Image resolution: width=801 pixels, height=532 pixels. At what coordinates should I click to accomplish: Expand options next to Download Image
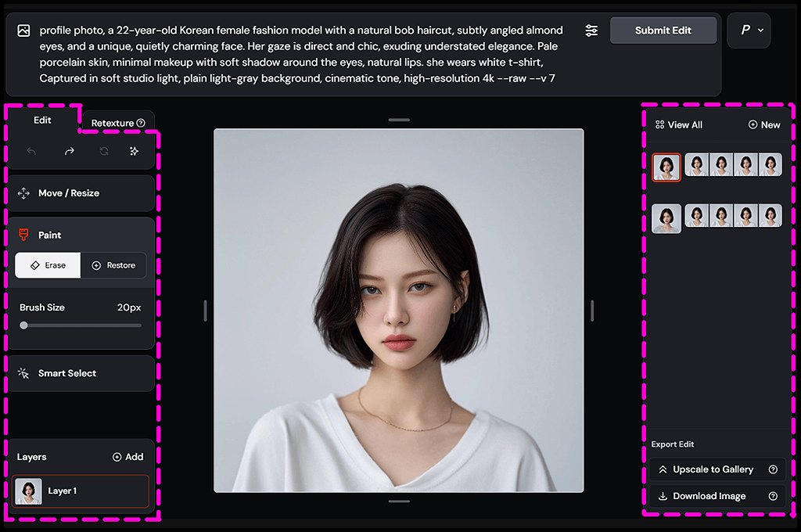coord(774,496)
